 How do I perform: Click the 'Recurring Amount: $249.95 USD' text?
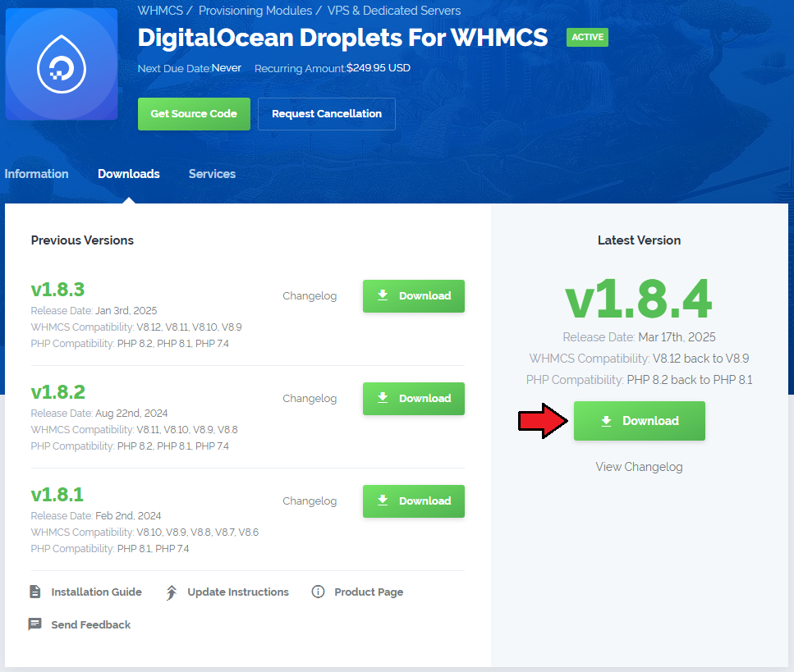(333, 68)
